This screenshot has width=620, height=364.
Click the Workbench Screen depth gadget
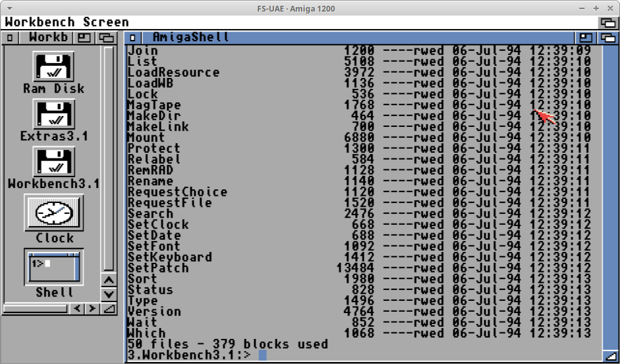608,22
